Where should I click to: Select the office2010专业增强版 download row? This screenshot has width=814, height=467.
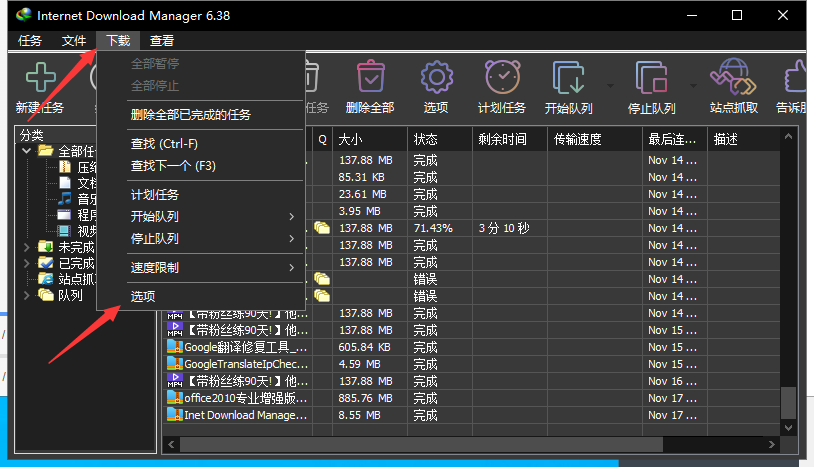(x=238, y=398)
